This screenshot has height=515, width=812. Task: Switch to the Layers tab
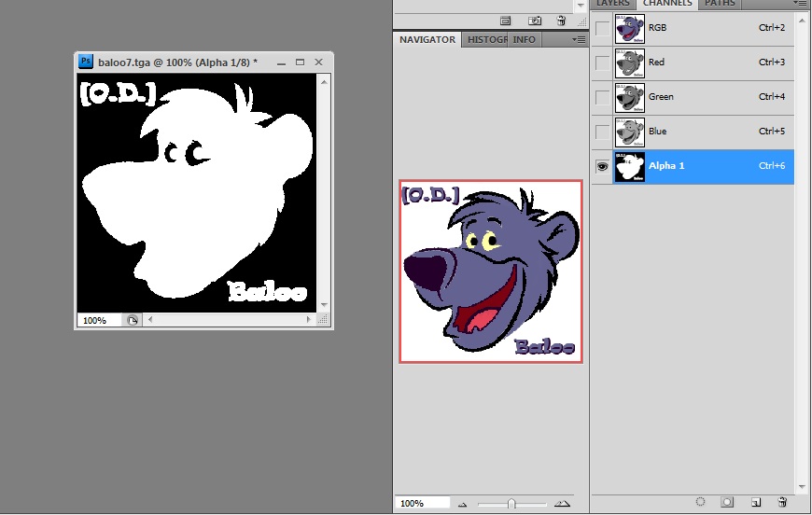613,4
